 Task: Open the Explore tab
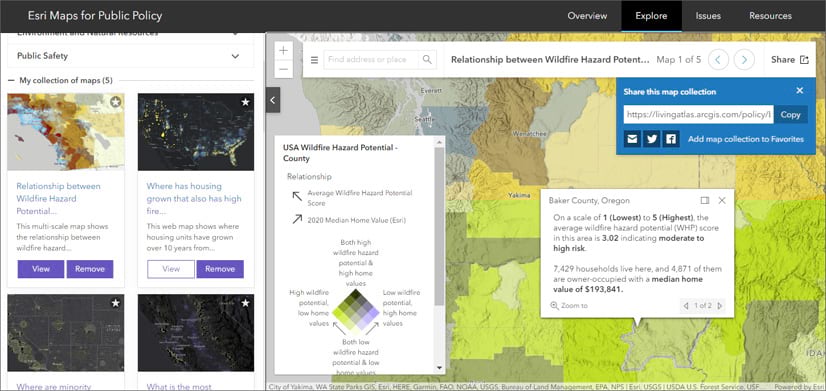click(x=651, y=16)
